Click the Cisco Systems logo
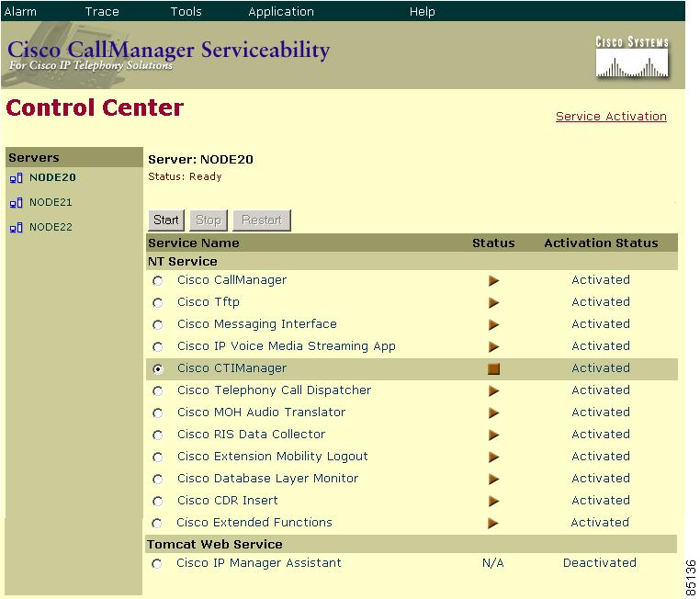The height and width of the screenshot is (599, 700). click(632, 58)
